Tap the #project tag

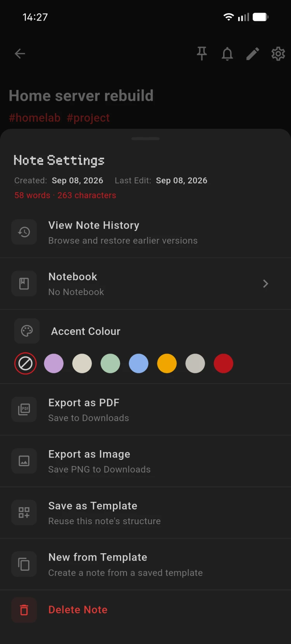88,118
